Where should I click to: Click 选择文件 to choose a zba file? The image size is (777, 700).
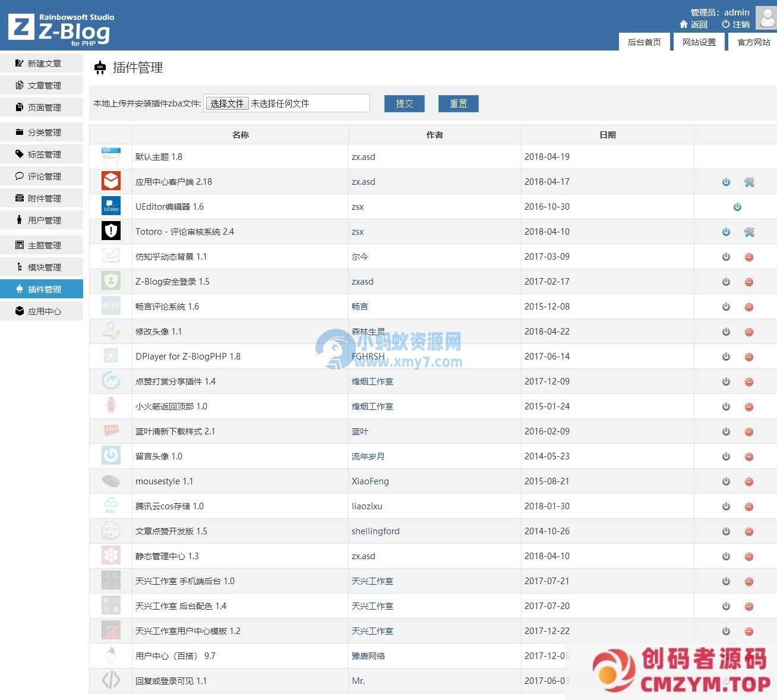[227, 103]
